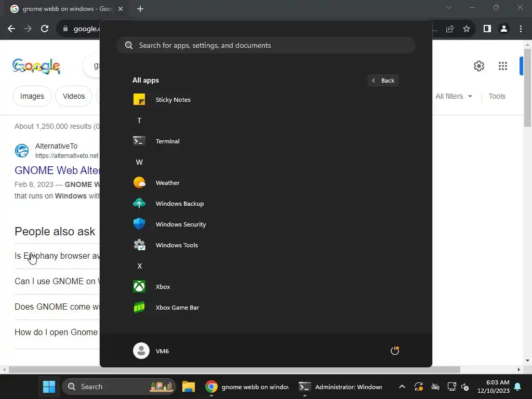Launch the Xbox app
532x399 pixels.
click(x=265, y=287)
